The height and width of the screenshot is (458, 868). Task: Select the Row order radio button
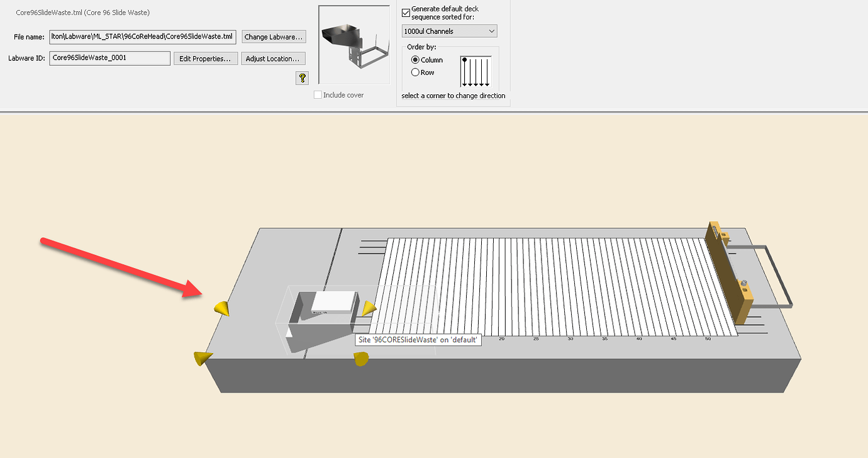click(x=415, y=72)
